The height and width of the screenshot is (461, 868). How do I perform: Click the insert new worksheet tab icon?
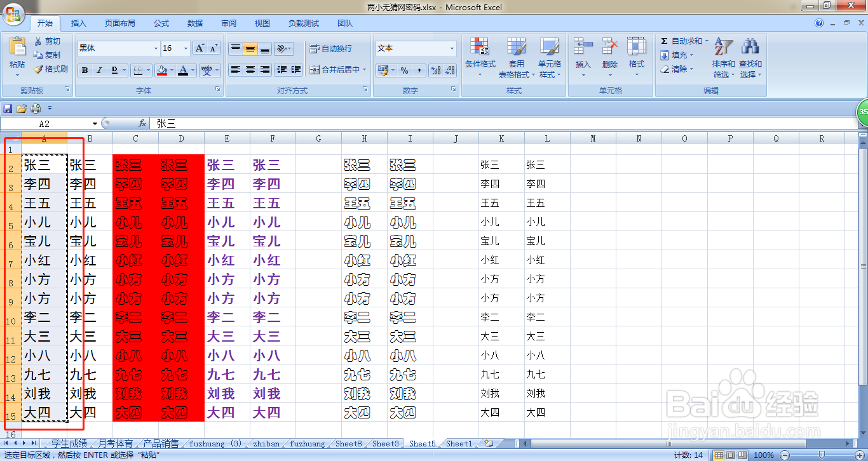point(489,444)
